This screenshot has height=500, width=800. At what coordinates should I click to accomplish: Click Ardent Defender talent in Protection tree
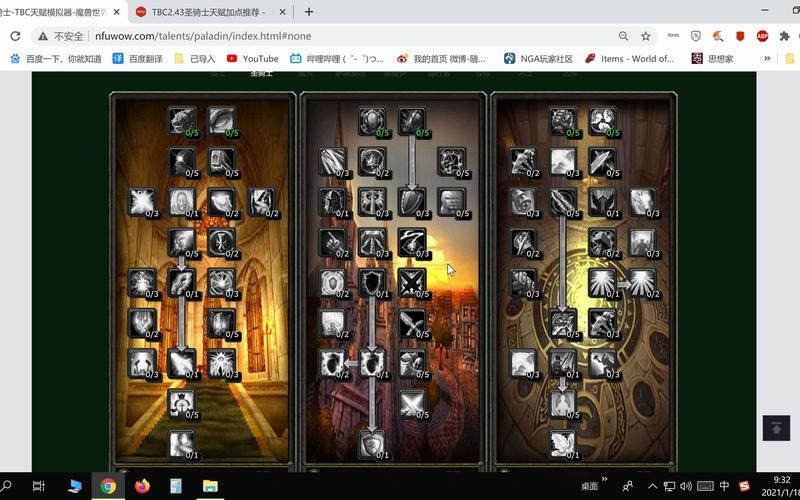pos(412,362)
